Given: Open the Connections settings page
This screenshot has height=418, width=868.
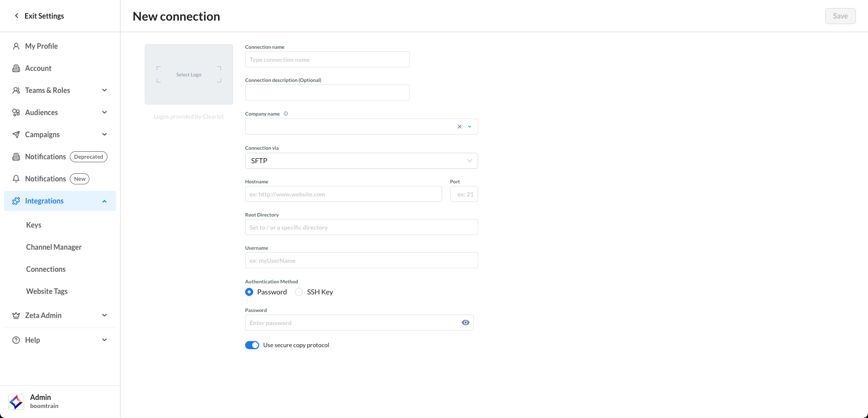Looking at the screenshot, I should pyautogui.click(x=46, y=269).
